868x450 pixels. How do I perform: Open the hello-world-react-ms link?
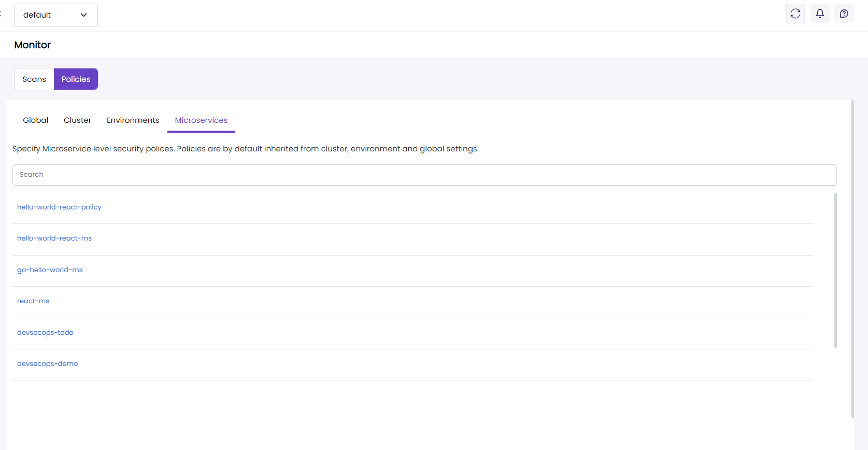tap(54, 238)
